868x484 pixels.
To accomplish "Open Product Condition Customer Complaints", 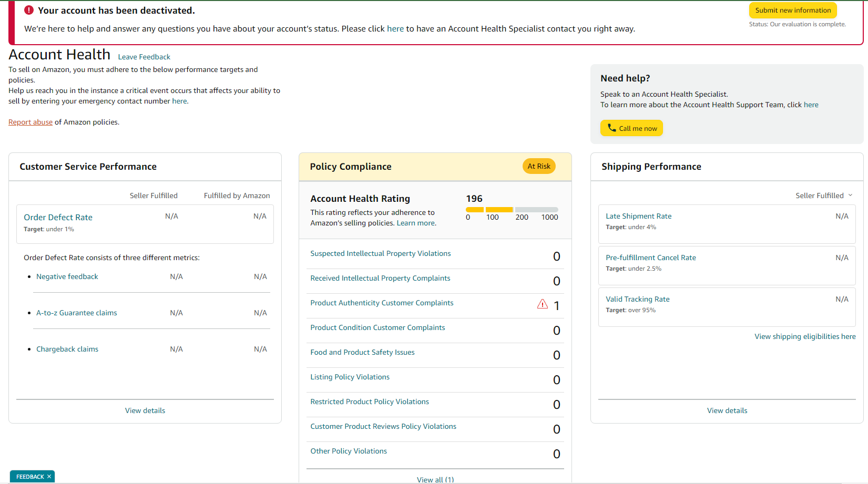I will [377, 327].
